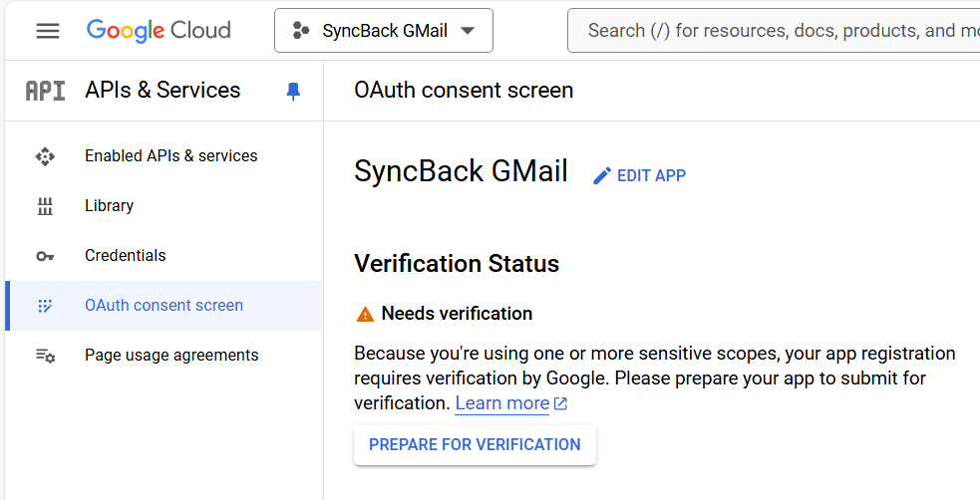Open the Learn more link
Screen dimensions: 980x500
(x=502, y=403)
